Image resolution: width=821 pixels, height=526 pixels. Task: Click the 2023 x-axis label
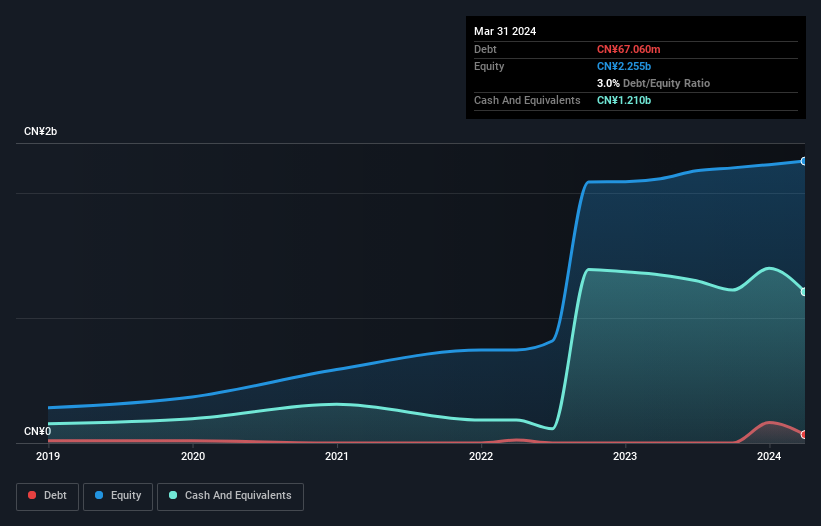pyautogui.click(x=625, y=456)
